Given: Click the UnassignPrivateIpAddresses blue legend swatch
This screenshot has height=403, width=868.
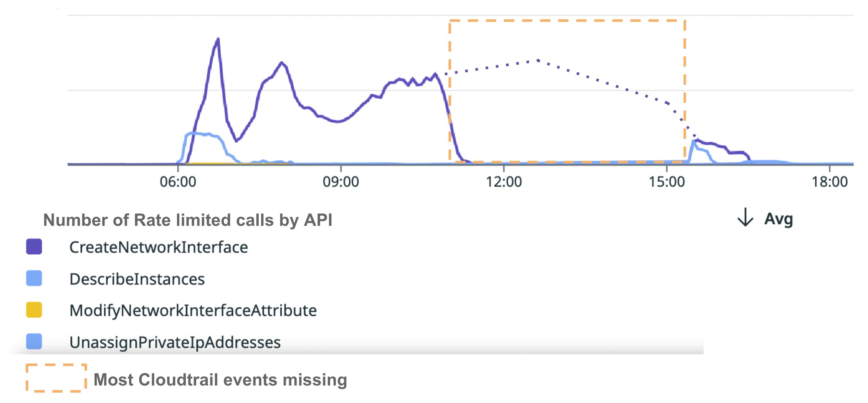Looking at the screenshot, I should pos(34,341).
